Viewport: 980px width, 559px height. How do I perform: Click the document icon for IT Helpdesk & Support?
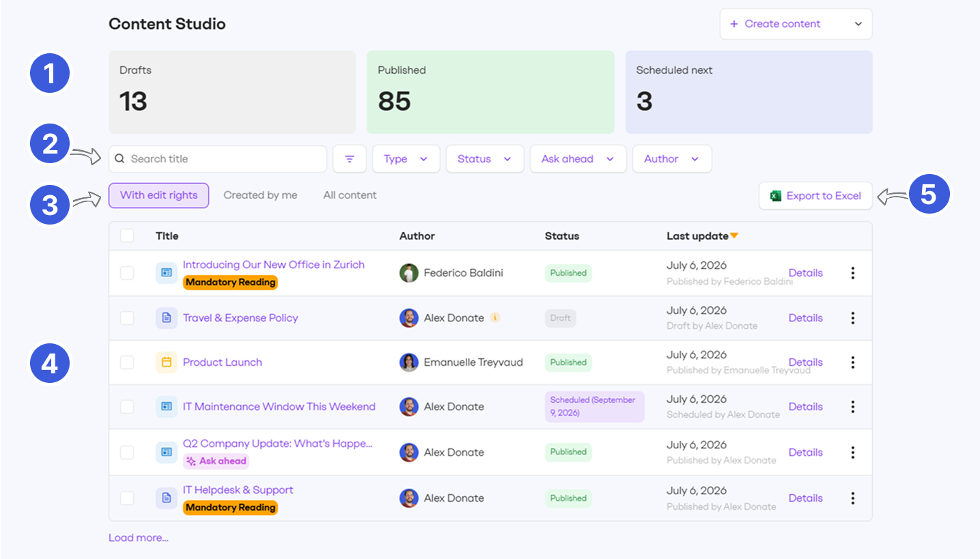click(x=167, y=498)
